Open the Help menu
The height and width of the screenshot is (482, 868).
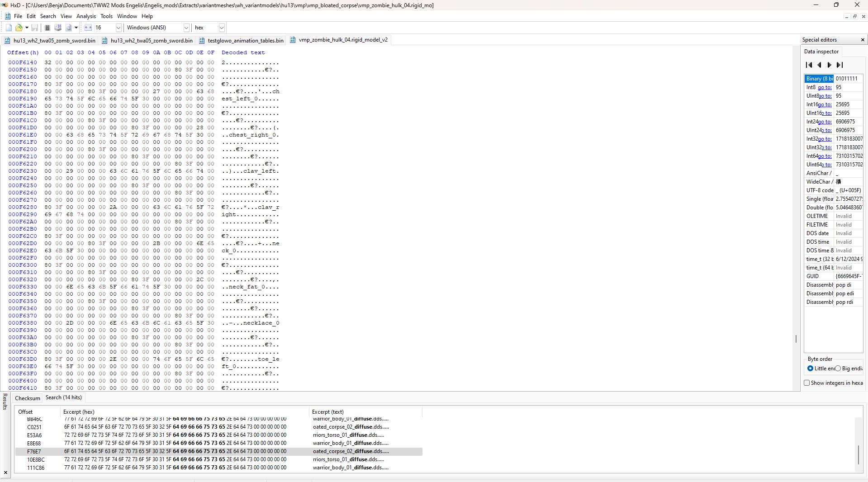coord(147,16)
